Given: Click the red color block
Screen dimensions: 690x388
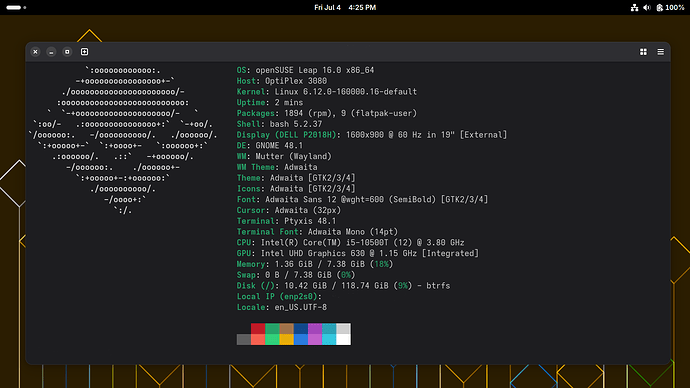Looking at the screenshot, I should (x=258, y=329).
